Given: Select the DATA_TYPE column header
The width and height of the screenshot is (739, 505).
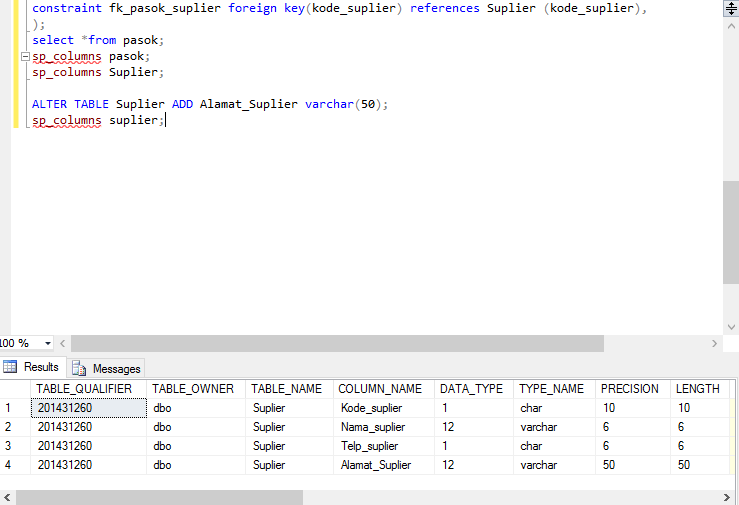Looking at the screenshot, I should pos(474,389).
